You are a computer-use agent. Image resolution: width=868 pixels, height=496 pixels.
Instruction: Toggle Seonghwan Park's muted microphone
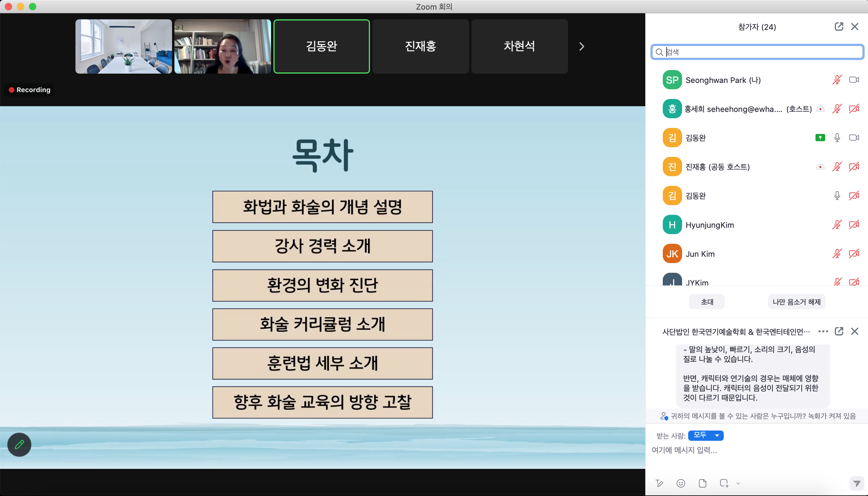(837, 80)
